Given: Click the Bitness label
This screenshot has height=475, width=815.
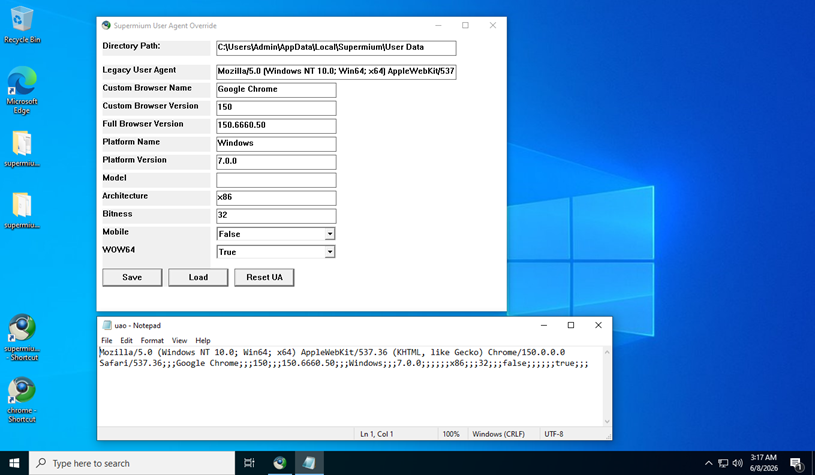Looking at the screenshot, I should (x=117, y=214).
